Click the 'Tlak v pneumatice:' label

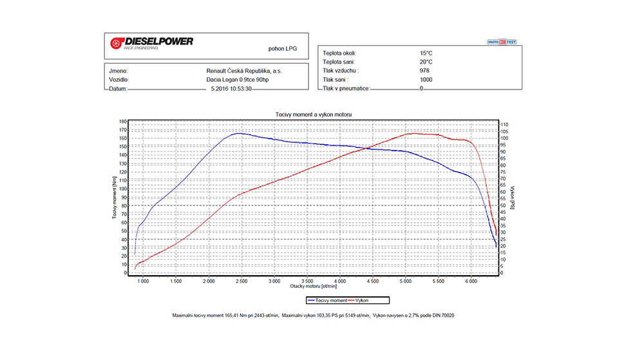(x=346, y=88)
